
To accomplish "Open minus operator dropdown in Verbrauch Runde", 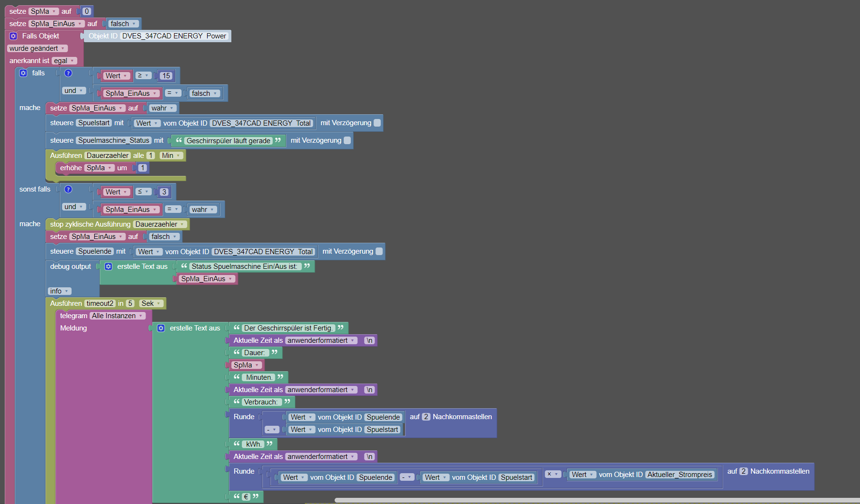I will (x=272, y=430).
